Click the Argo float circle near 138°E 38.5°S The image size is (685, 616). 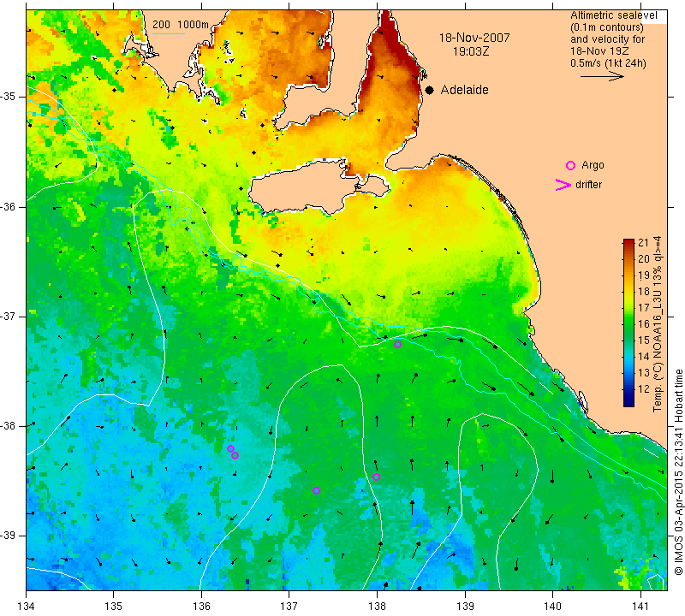(376, 477)
